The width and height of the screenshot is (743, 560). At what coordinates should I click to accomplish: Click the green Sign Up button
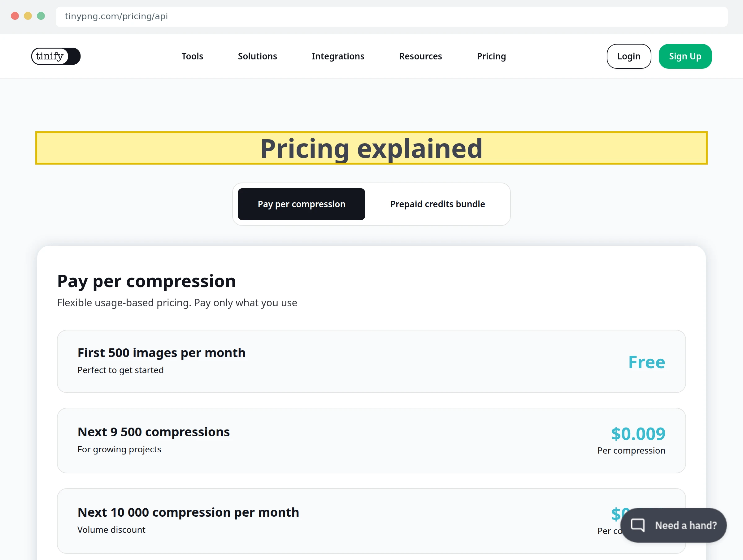point(685,56)
